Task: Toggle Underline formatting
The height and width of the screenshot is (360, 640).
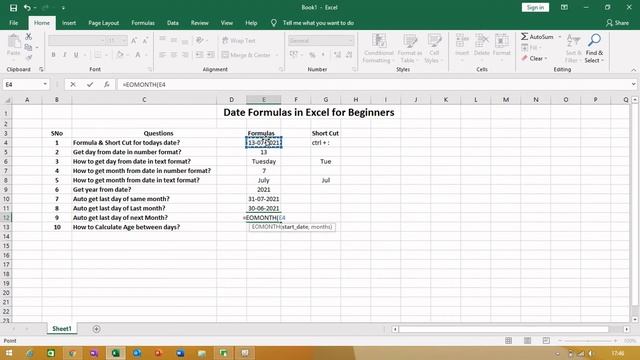Action: (76, 55)
